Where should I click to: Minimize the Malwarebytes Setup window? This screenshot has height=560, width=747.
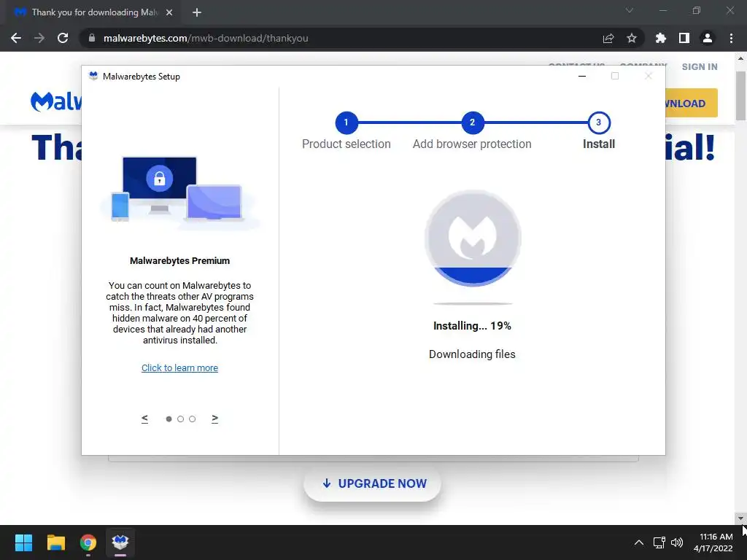[582, 76]
